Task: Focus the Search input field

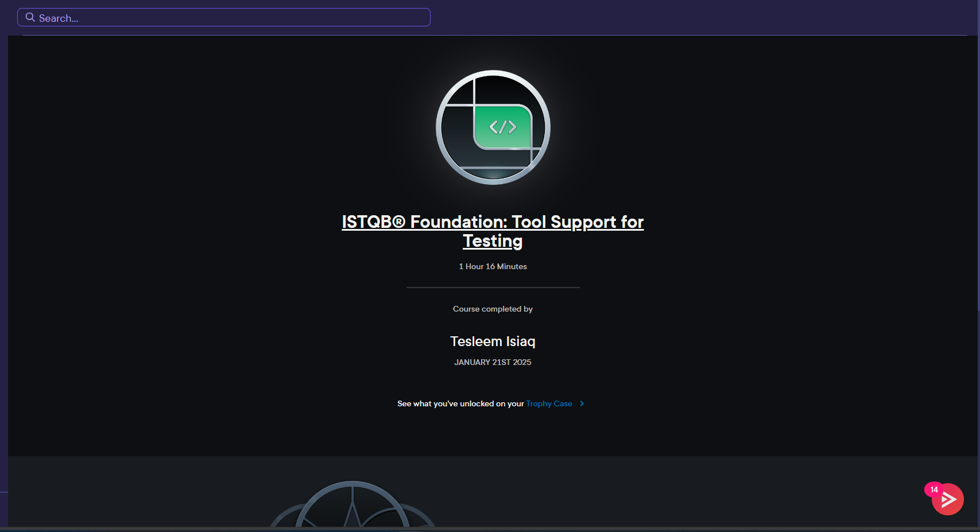Action: [x=230, y=18]
